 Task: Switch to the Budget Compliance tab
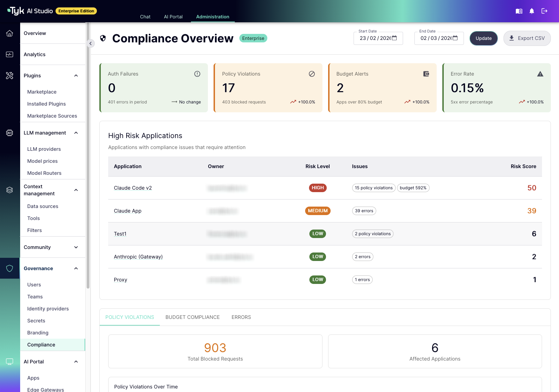(x=192, y=317)
